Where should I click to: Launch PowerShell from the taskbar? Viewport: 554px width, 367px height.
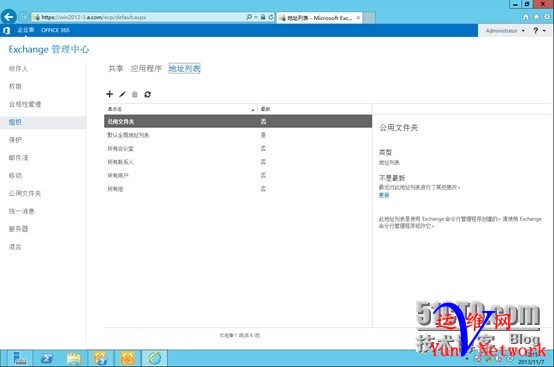pyautogui.click(x=47, y=359)
